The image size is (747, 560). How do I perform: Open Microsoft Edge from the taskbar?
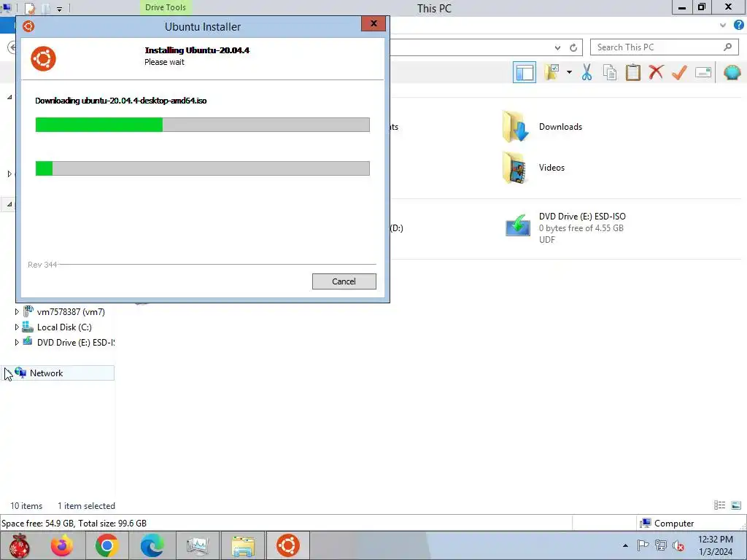point(152,545)
